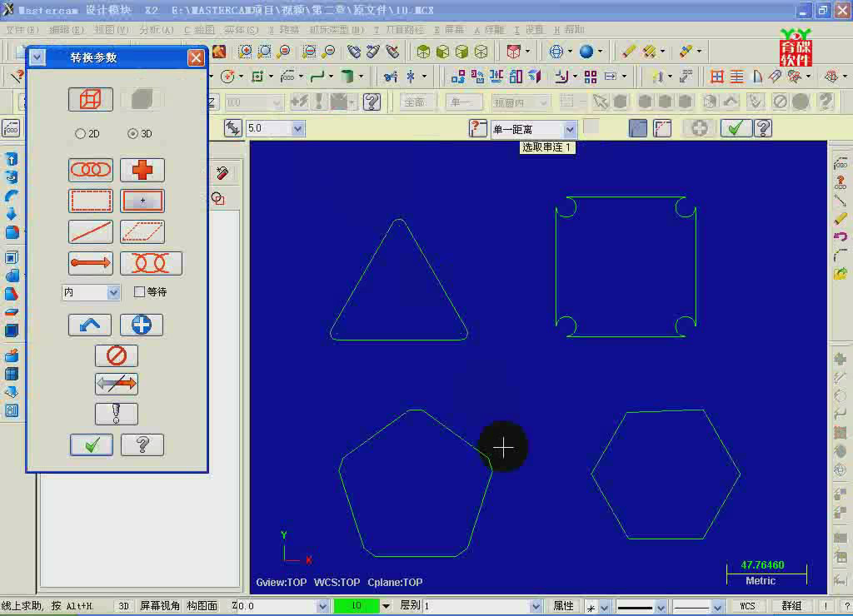Choose the Vector selection arrow icon
Screen dimensions: 853x616
pos(90,263)
